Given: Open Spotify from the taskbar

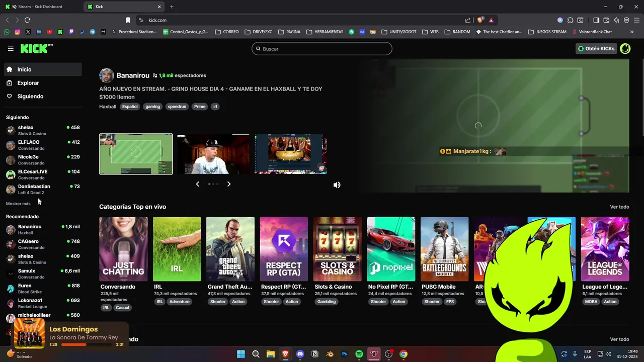Looking at the screenshot, I should pyautogui.click(x=359, y=354).
